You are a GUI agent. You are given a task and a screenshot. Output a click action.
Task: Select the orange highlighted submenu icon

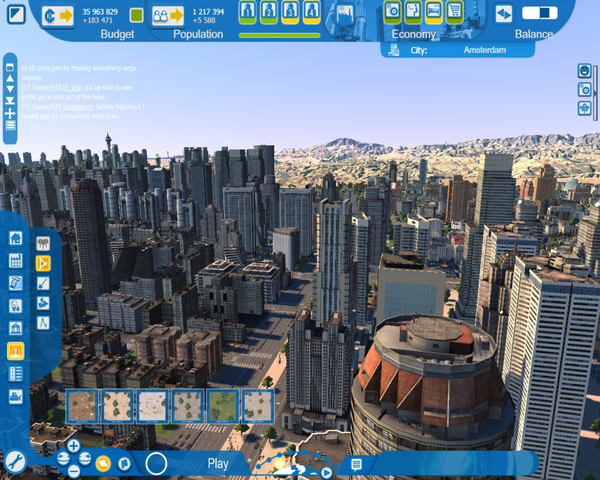[43, 263]
